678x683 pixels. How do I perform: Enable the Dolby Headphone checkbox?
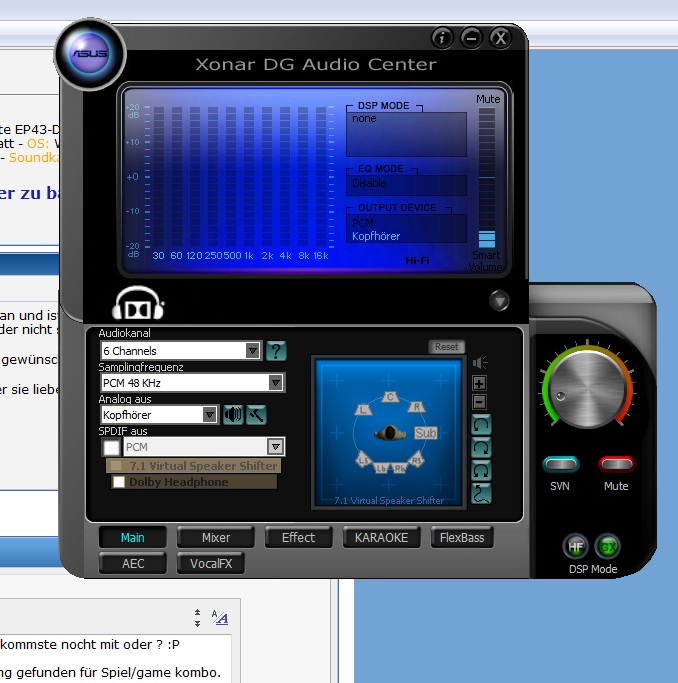[119, 482]
